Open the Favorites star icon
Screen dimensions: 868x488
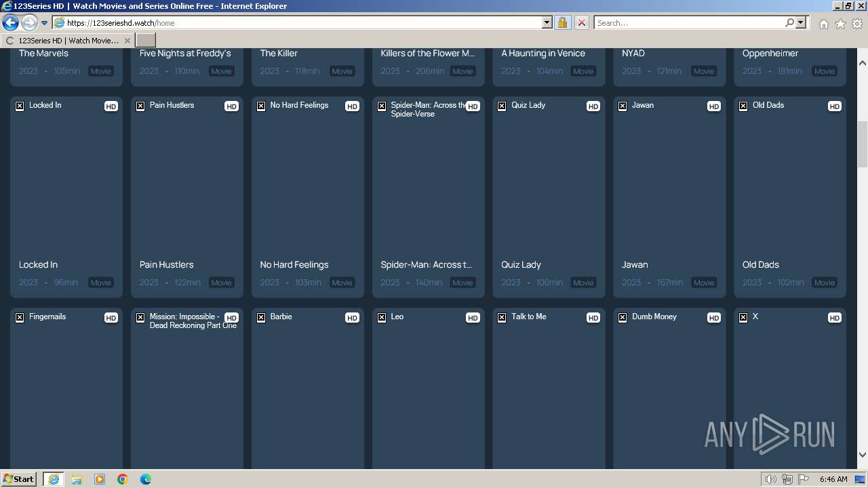click(x=840, y=24)
